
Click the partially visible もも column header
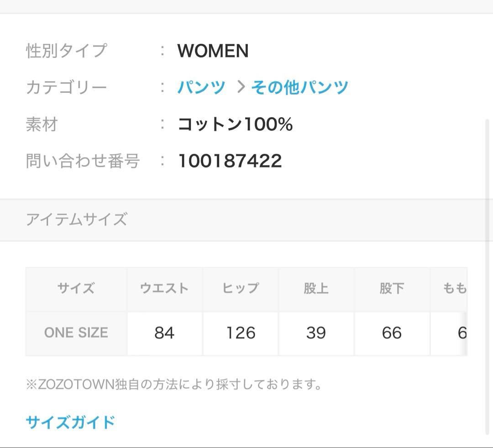pyautogui.click(x=454, y=289)
